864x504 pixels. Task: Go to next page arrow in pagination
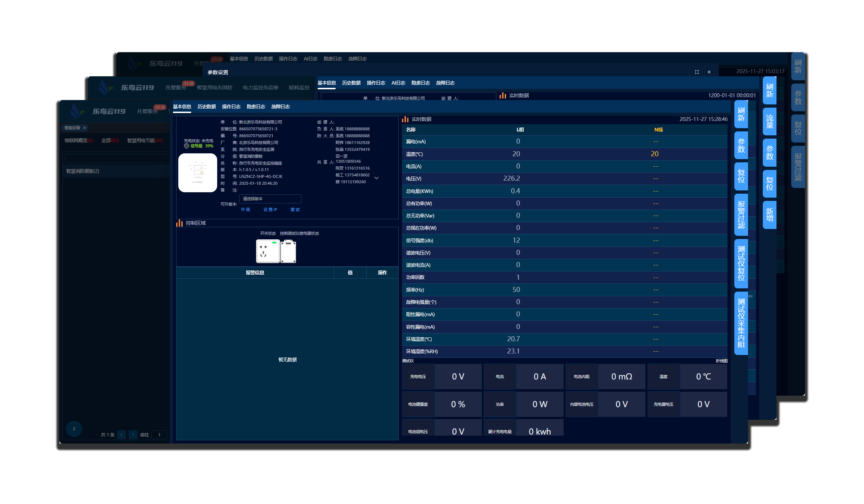click(x=133, y=435)
